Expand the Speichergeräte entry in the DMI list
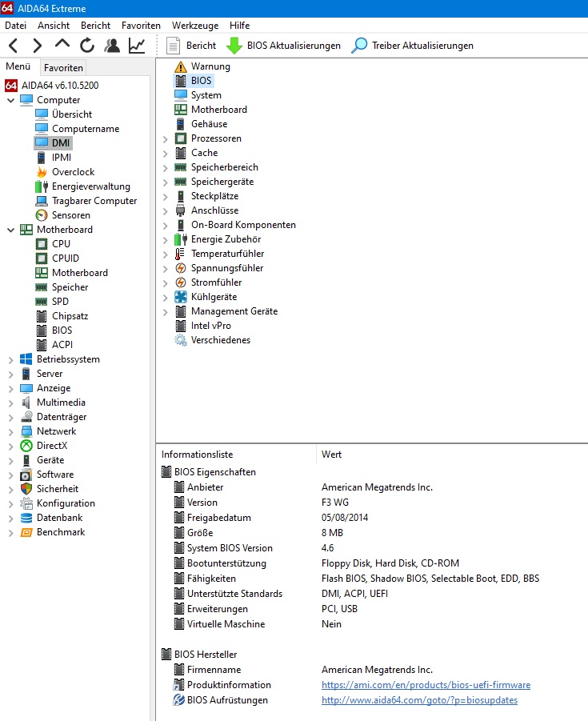588x721 pixels. click(x=166, y=182)
